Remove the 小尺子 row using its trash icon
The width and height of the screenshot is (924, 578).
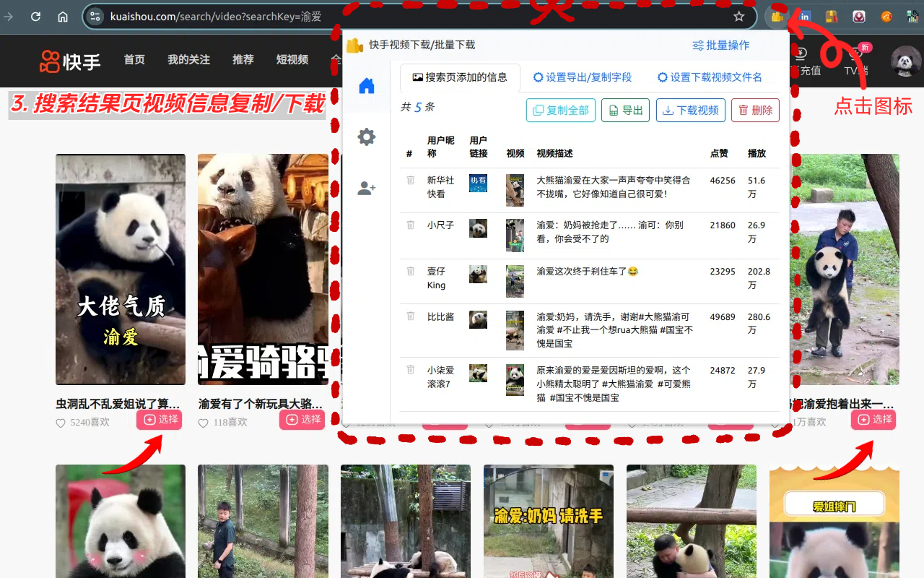pyautogui.click(x=411, y=225)
